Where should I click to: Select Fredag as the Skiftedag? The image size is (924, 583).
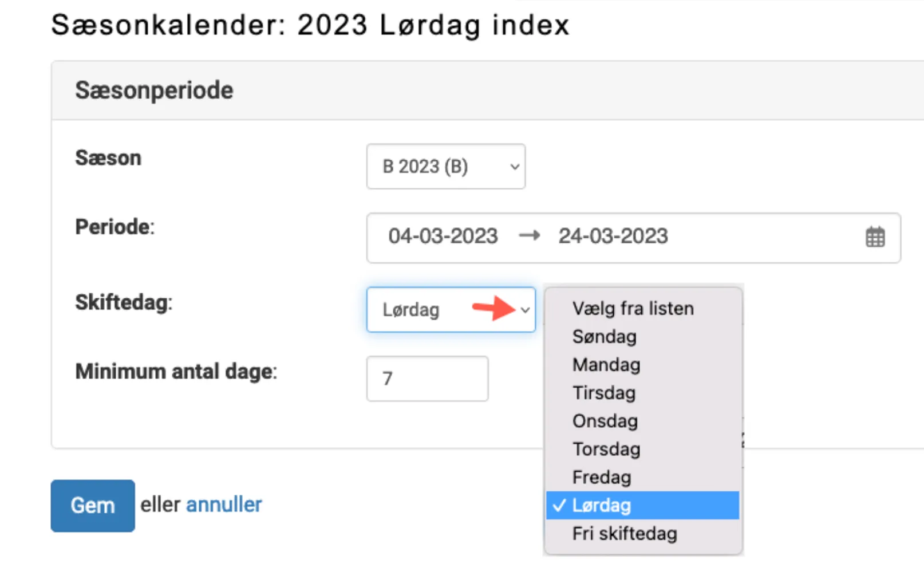tap(601, 477)
